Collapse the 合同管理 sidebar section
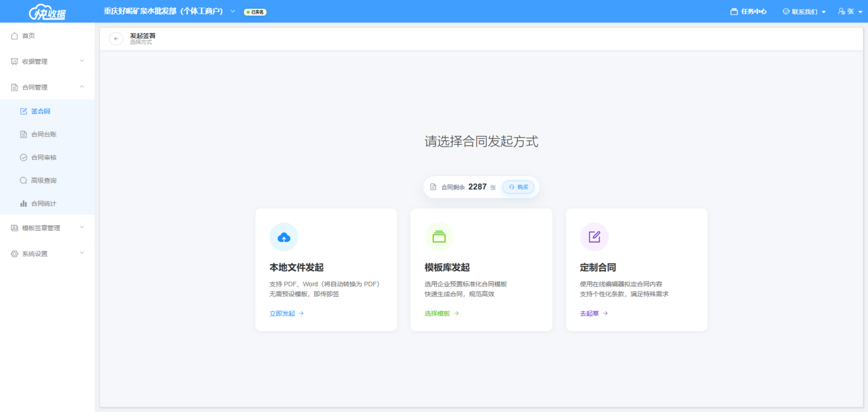 pyautogui.click(x=47, y=87)
